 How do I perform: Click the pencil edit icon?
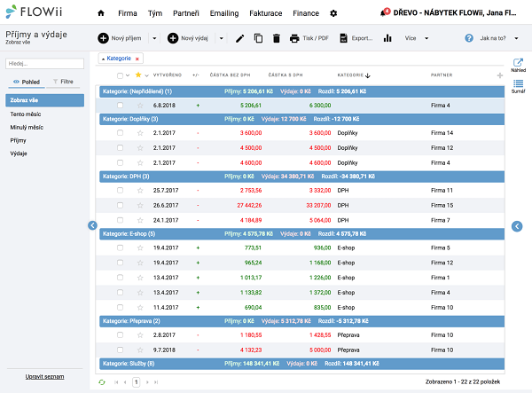point(239,39)
